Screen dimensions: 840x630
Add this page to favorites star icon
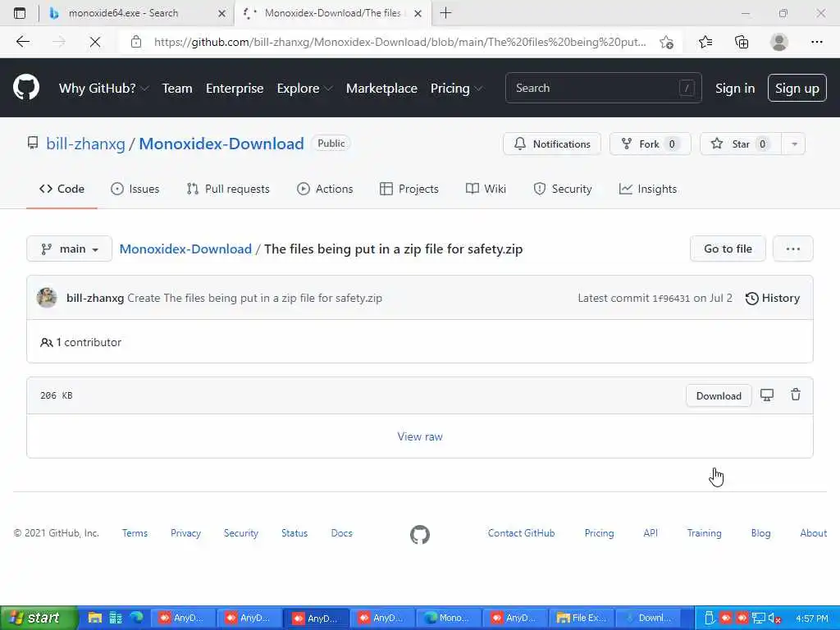[666, 42]
